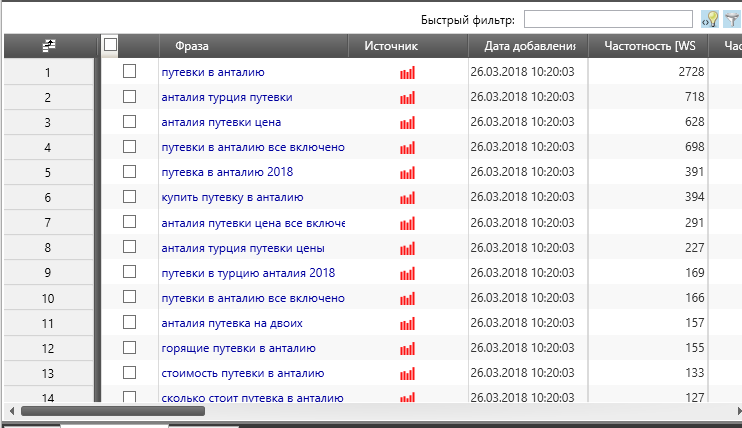Click source bars icon for 'путевки в анталию'
742x428 pixels.
pyautogui.click(x=407, y=72)
